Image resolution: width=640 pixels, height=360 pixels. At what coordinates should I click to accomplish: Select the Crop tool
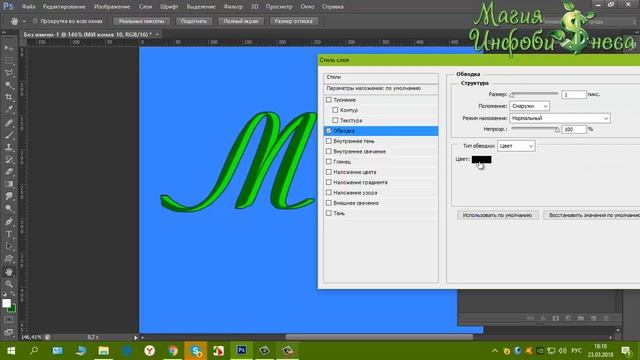coord(9,97)
